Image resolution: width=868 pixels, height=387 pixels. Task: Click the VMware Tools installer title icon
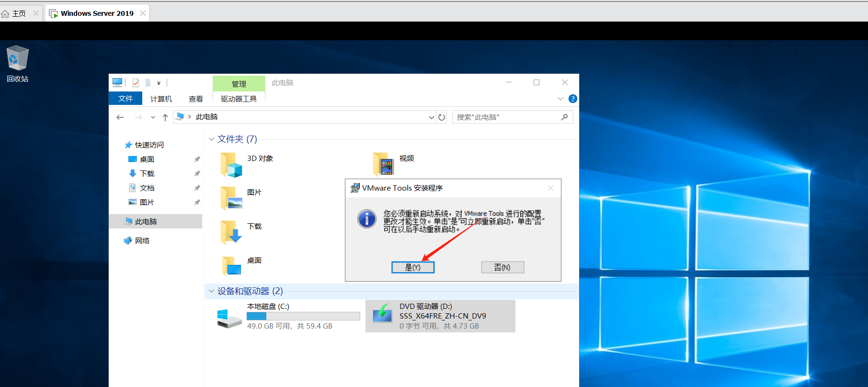click(x=355, y=188)
